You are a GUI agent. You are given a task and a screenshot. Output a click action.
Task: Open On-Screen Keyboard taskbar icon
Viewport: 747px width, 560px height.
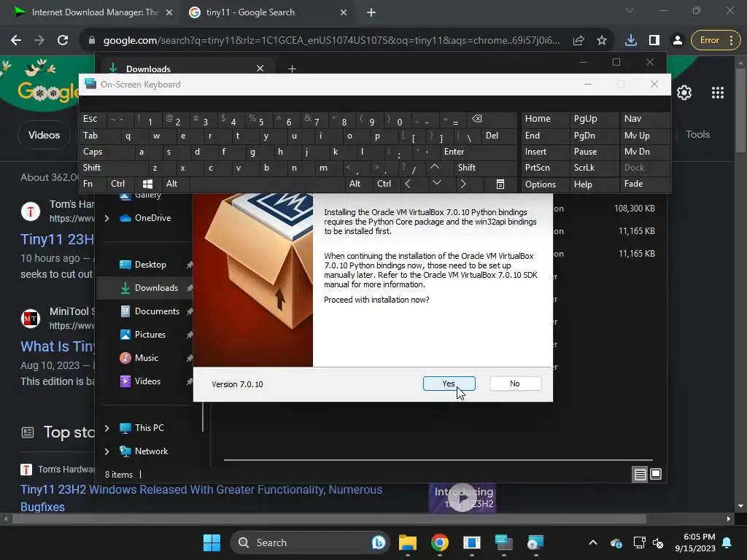point(503,542)
